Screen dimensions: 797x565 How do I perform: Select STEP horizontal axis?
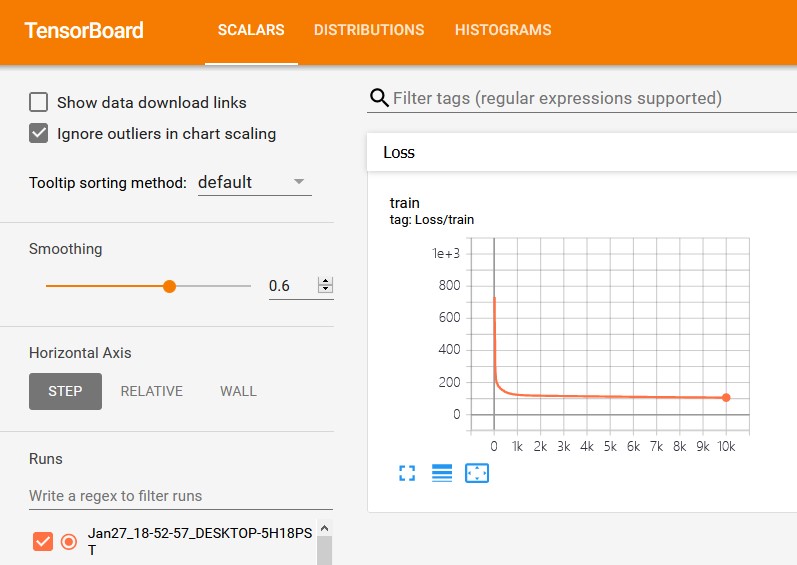click(x=65, y=391)
